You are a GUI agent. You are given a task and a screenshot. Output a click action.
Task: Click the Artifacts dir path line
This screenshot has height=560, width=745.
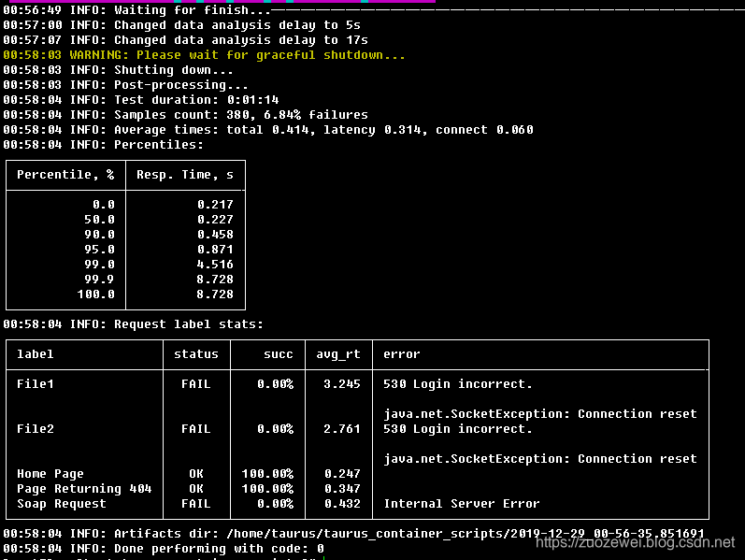(353, 534)
